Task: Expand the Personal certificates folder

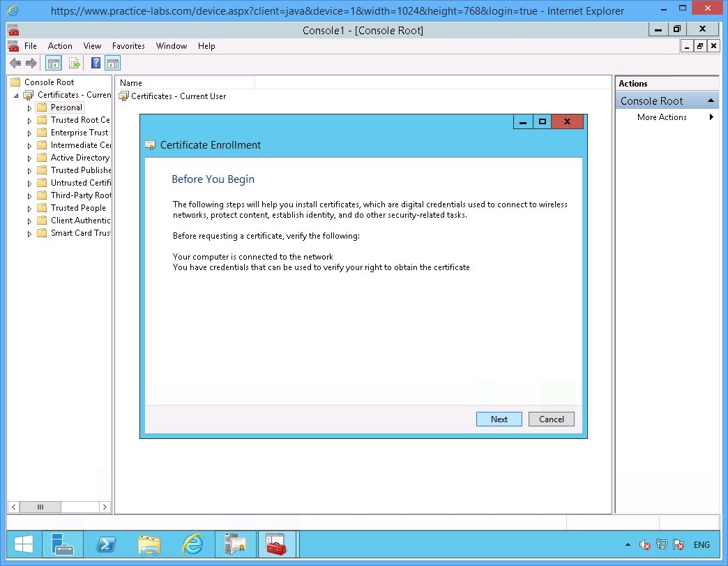Action: tap(28, 107)
